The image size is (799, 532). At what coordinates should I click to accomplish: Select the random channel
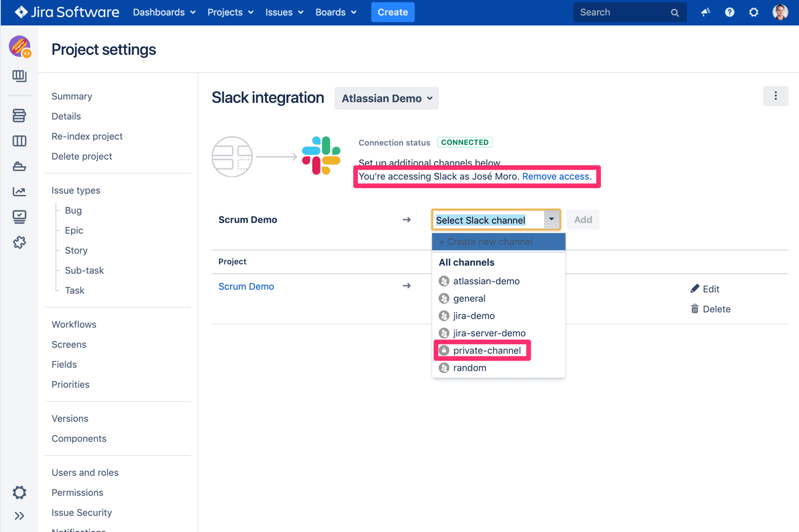[x=499, y=368]
